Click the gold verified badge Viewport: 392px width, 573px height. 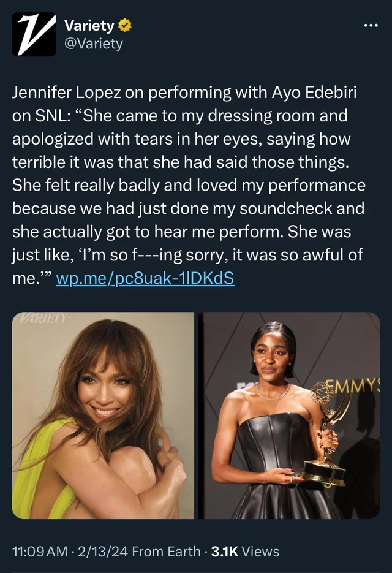(124, 26)
